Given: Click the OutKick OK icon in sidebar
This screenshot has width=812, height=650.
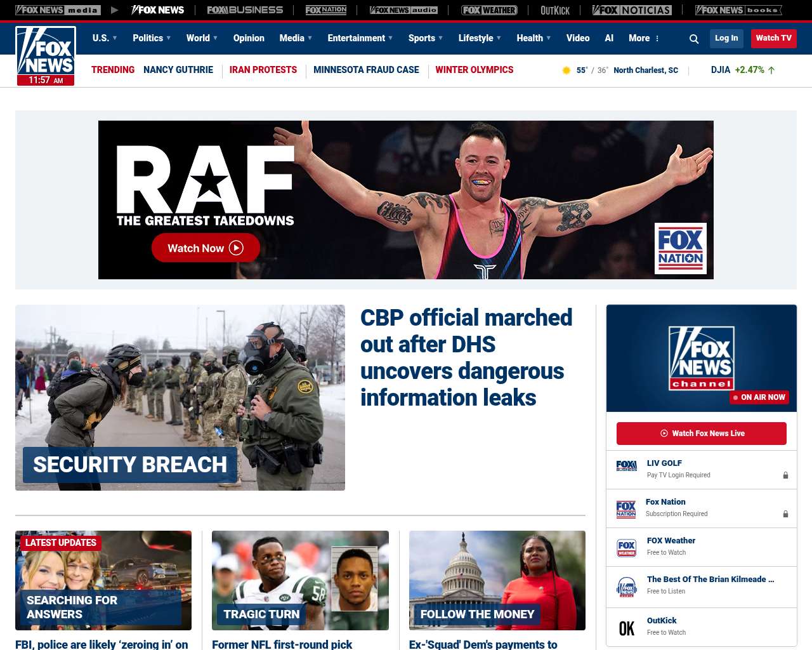Looking at the screenshot, I should tap(627, 628).
